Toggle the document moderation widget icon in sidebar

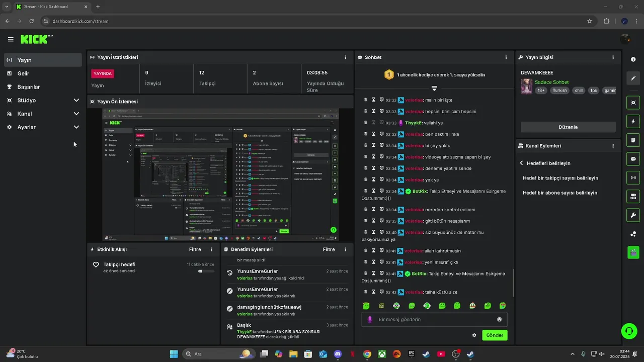click(x=633, y=140)
